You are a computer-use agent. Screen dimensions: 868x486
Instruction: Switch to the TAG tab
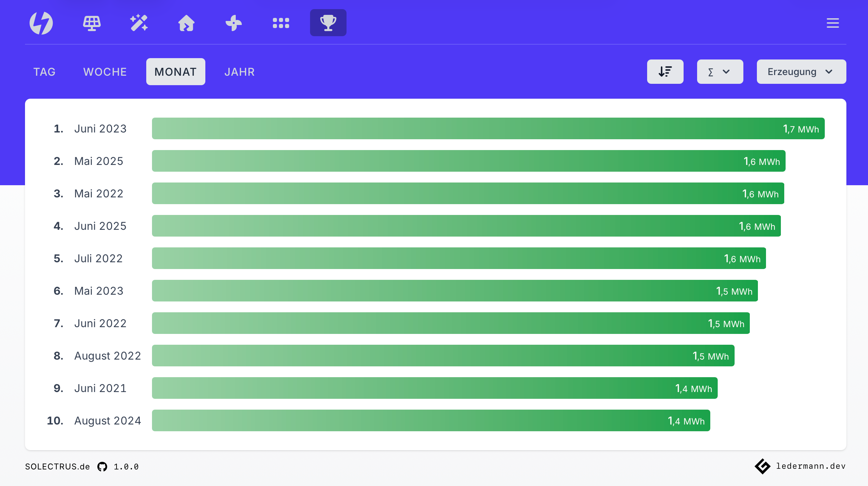pyautogui.click(x=45, y=71)
